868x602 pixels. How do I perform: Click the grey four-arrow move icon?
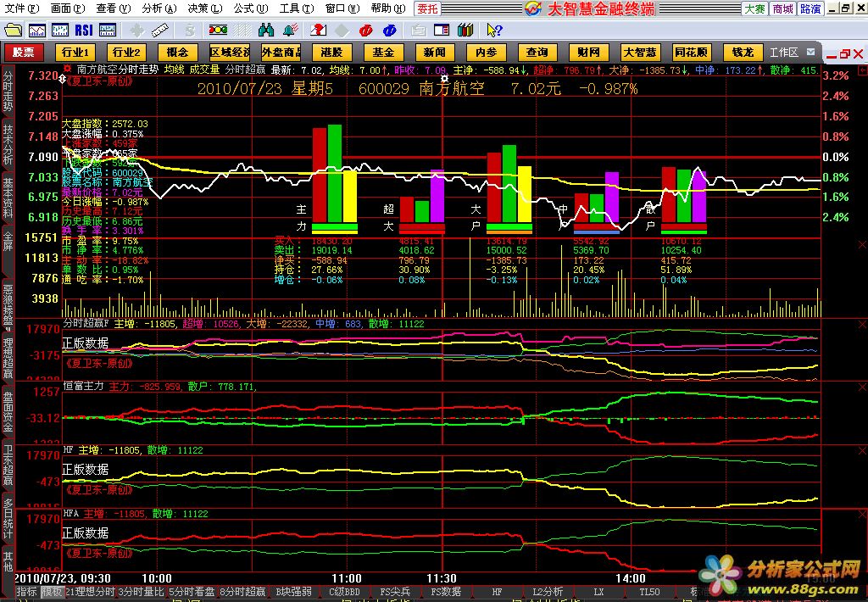[x=136, y=30]
